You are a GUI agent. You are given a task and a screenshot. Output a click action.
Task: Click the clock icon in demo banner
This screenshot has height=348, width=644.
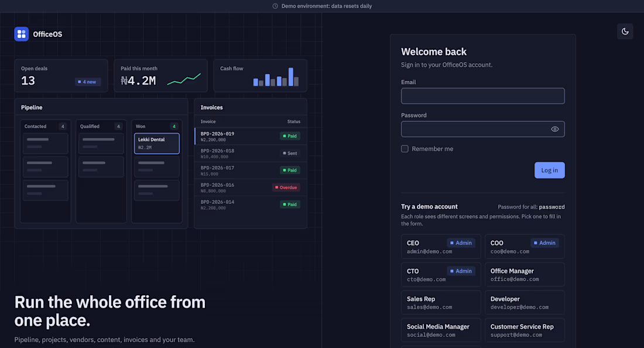(275, 6)
